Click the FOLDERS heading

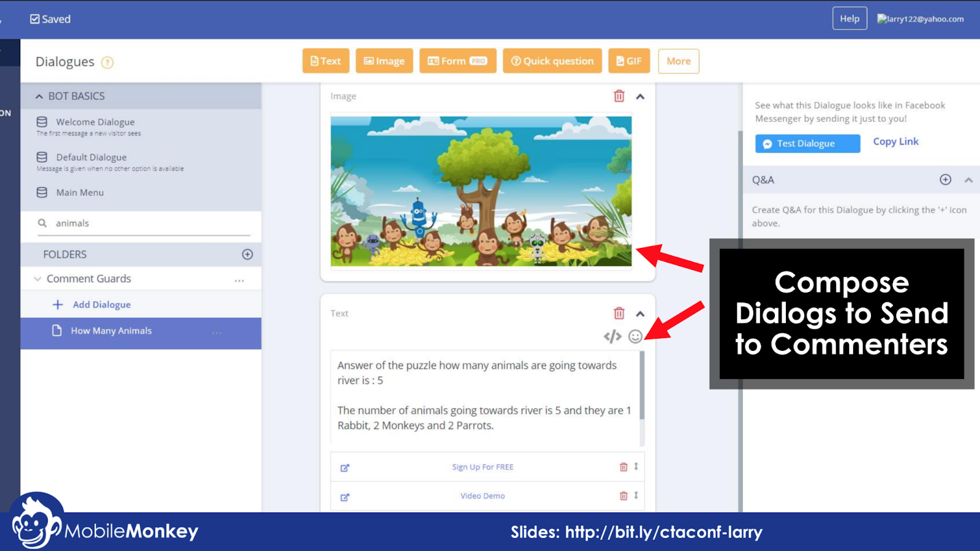(65, 255)
